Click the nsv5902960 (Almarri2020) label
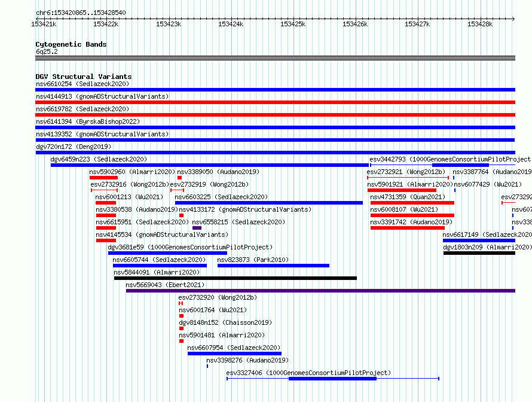 point(132,172)
